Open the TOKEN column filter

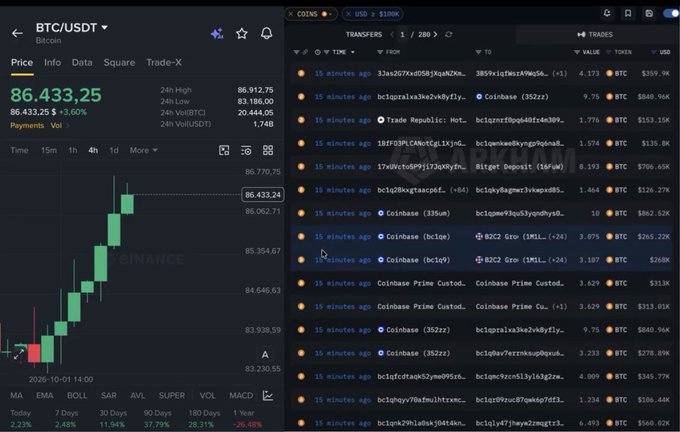click(x=608, y=52)
